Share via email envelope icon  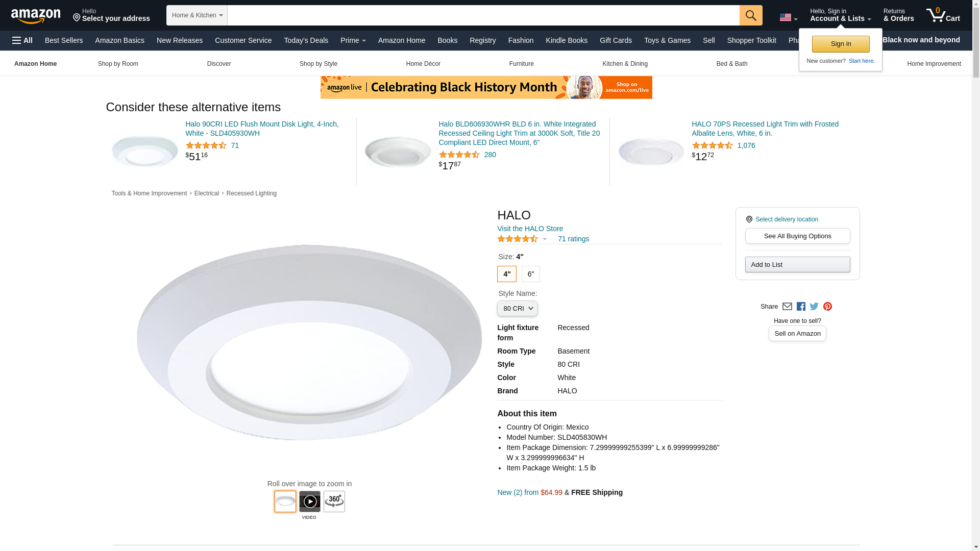tap(787, 307)
